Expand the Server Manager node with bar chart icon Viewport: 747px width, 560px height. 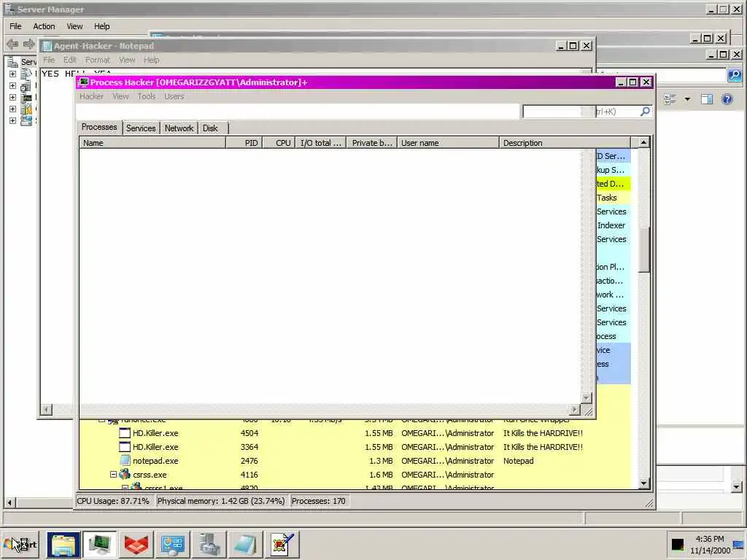13,109
